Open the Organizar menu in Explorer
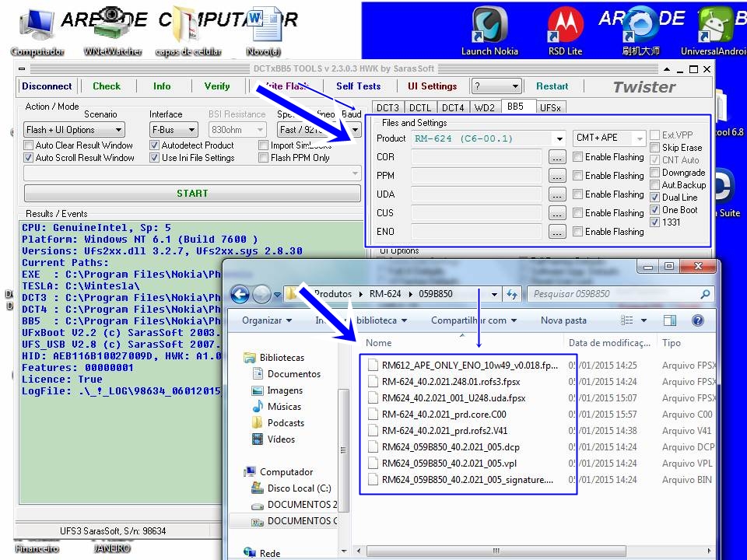Screen dimensions: 747x560 (x=267, y=320)
